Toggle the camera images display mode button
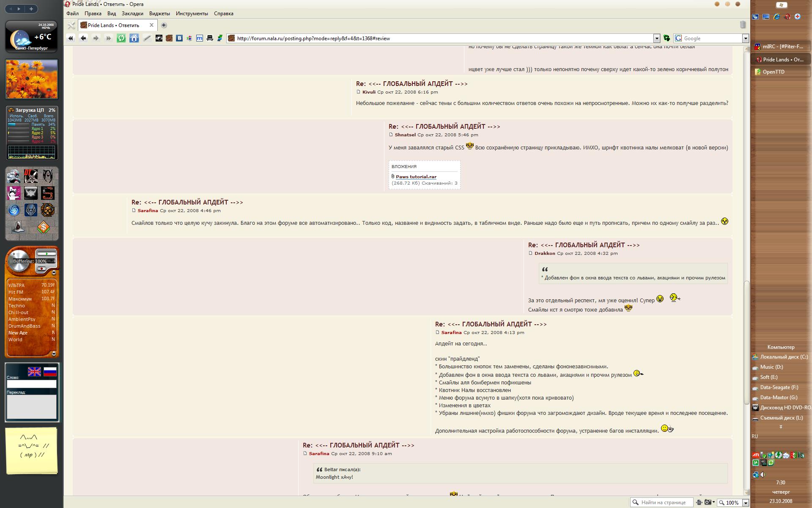This screenshot has height=508, width=812. (x=708, y=502)
